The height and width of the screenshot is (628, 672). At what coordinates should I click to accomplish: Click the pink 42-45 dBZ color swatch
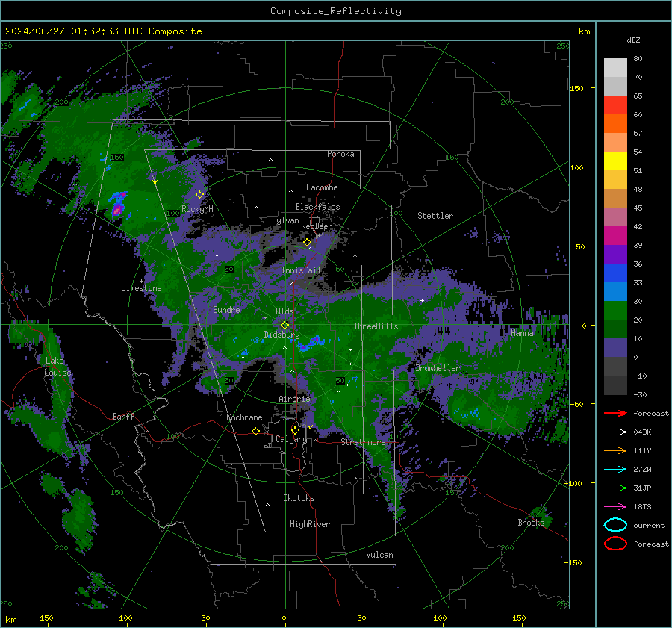pyautogui.click(x=615, y=217)
